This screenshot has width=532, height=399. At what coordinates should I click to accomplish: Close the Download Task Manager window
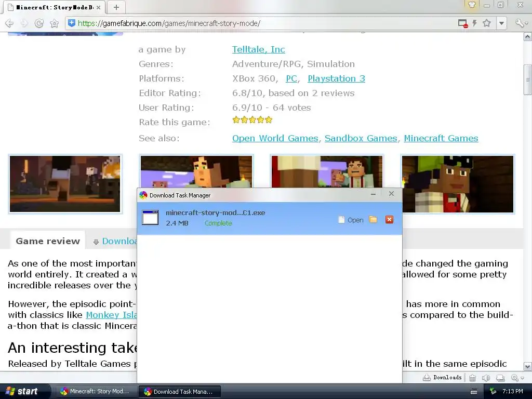point(391,193)
